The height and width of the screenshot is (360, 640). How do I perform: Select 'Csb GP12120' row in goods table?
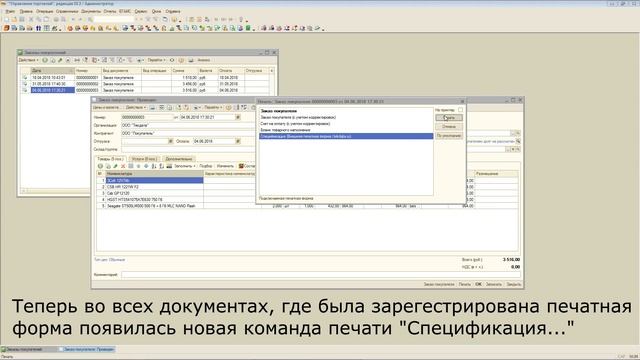point(154,193)
